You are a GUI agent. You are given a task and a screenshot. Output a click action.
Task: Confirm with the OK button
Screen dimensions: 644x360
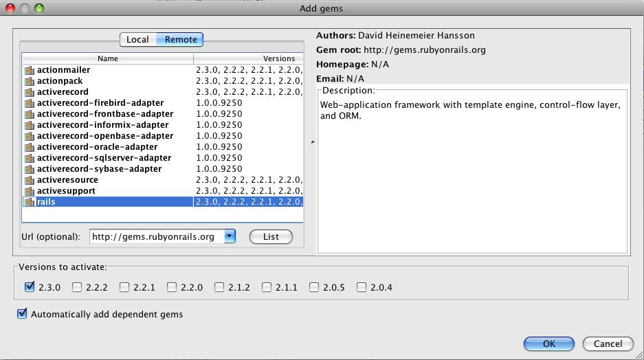point(549,344)
